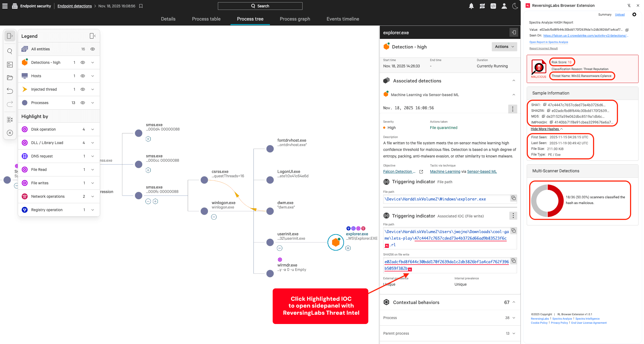
Task: Click the code console icon in top bar
Action: (x=493, y=6)
